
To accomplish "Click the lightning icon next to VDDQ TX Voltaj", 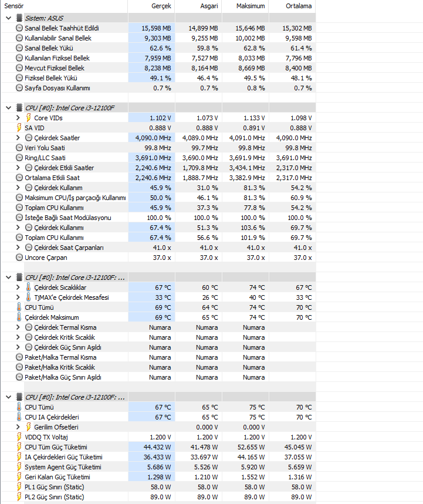I will (x=19, y=437).
